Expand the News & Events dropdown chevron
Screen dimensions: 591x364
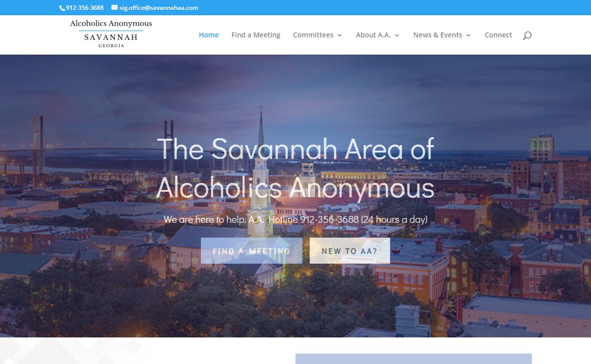tap(468, 35)
